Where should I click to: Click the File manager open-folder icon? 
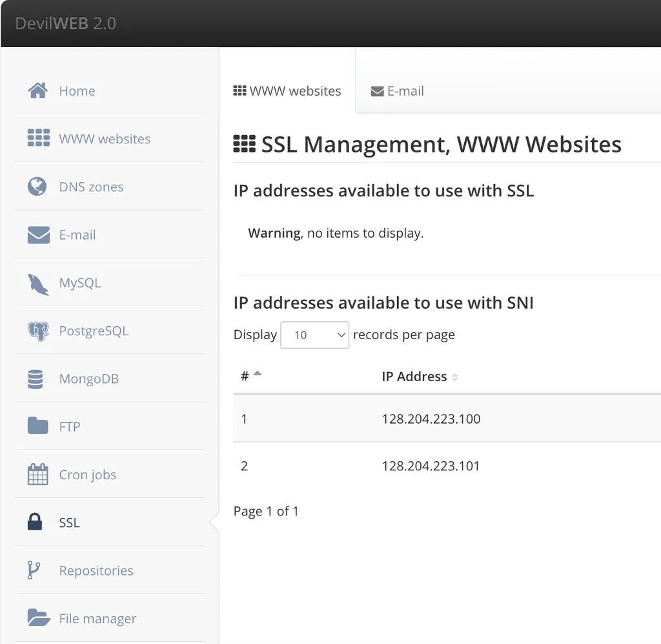(x=39, y=618)
